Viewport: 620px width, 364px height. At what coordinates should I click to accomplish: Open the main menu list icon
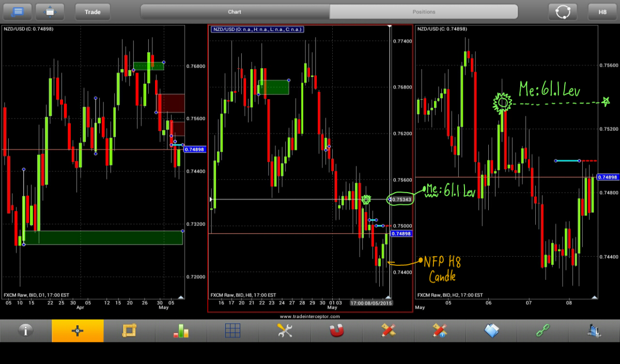coord(18,11)
